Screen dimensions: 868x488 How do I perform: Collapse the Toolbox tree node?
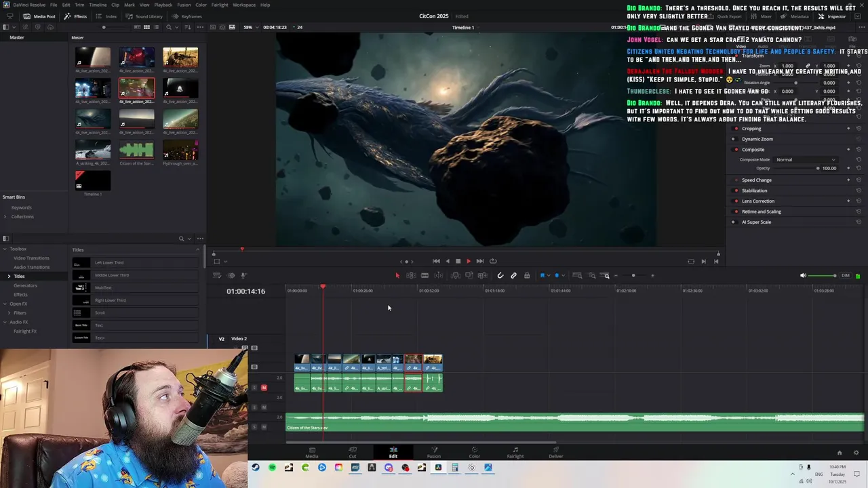point(5,249)
